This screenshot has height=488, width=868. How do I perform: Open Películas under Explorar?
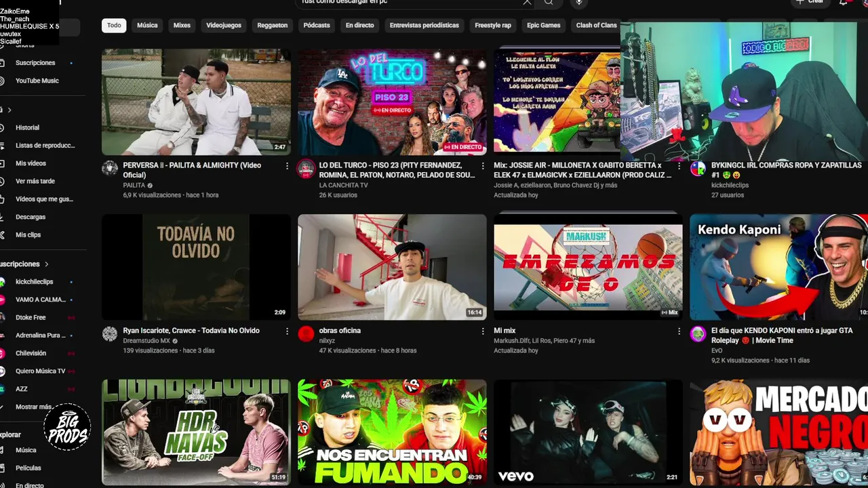[28, 468]
